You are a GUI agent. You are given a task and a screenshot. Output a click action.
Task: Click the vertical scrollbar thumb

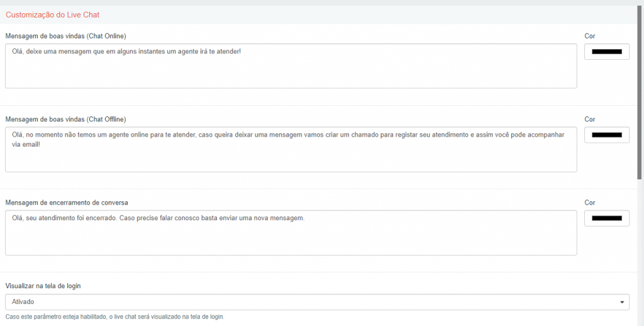[640, 93]
